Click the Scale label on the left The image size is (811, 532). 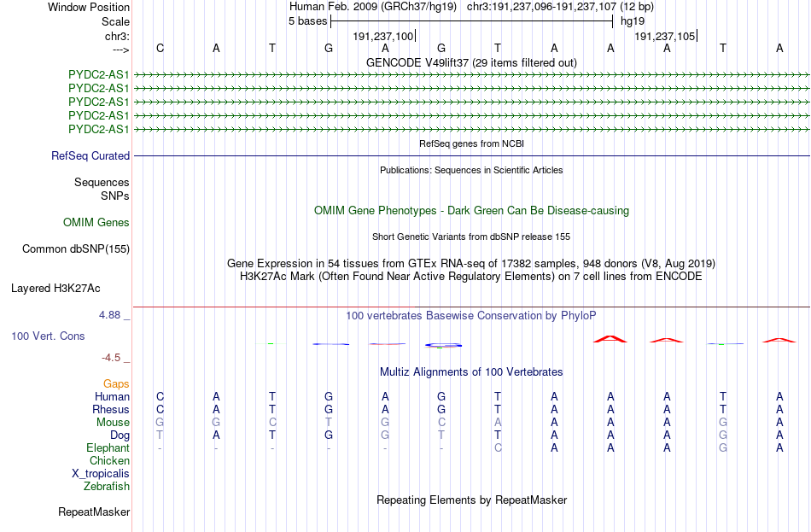point(115,21)
